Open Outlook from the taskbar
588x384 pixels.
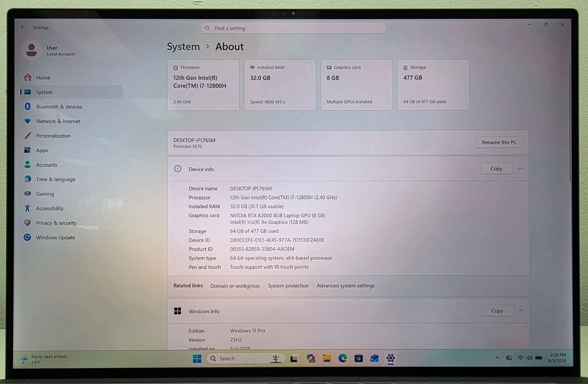pyautogui.click(x=374, y=358)
